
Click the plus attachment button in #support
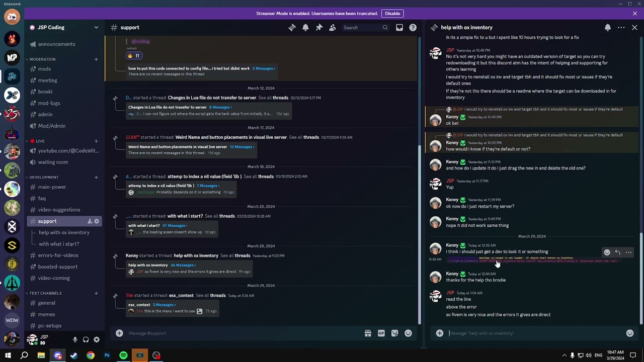pos(119,333)
